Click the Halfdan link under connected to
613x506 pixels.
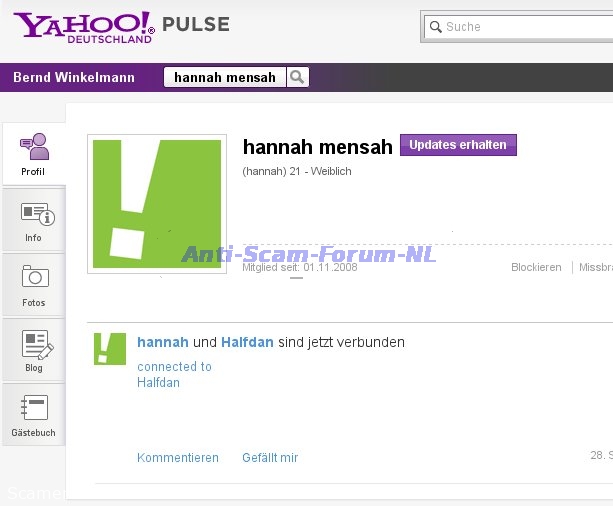coord(158,383)
